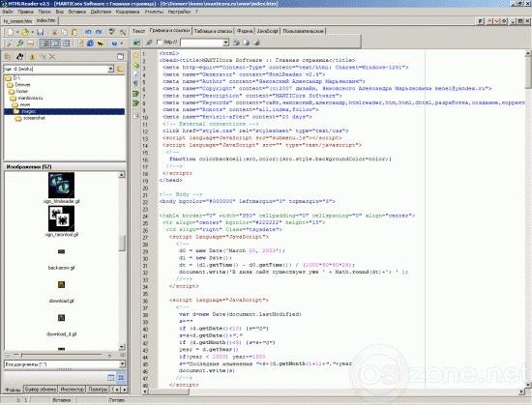
Task: Click the insert image icon before the link icon
Action: (x=136, y=43)
